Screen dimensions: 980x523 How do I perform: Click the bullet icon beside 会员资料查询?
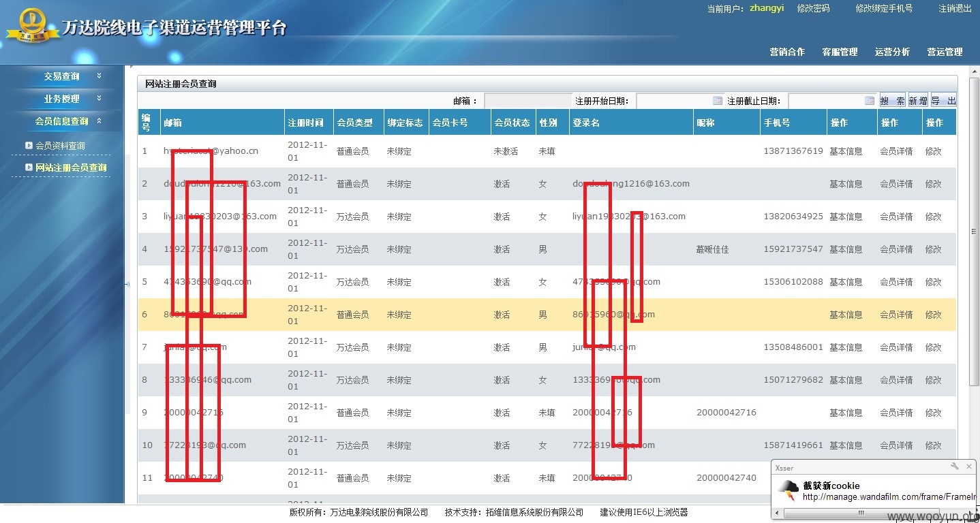29,145
